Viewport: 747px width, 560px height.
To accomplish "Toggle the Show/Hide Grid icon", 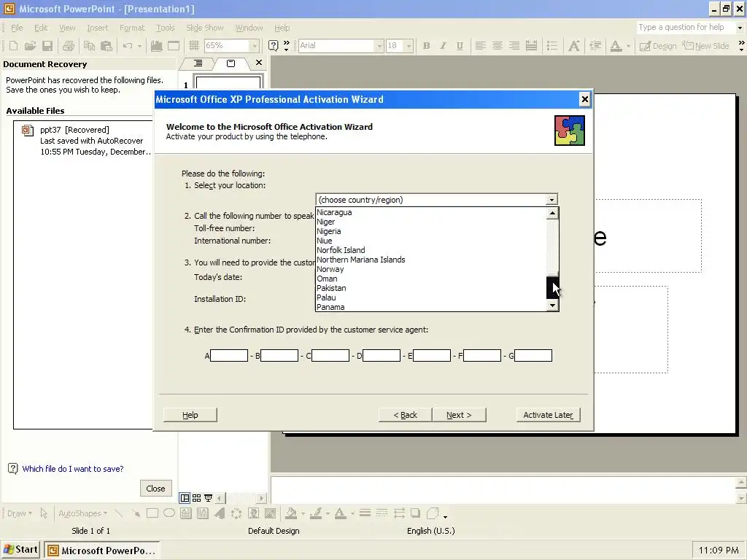I will point(193,46).
